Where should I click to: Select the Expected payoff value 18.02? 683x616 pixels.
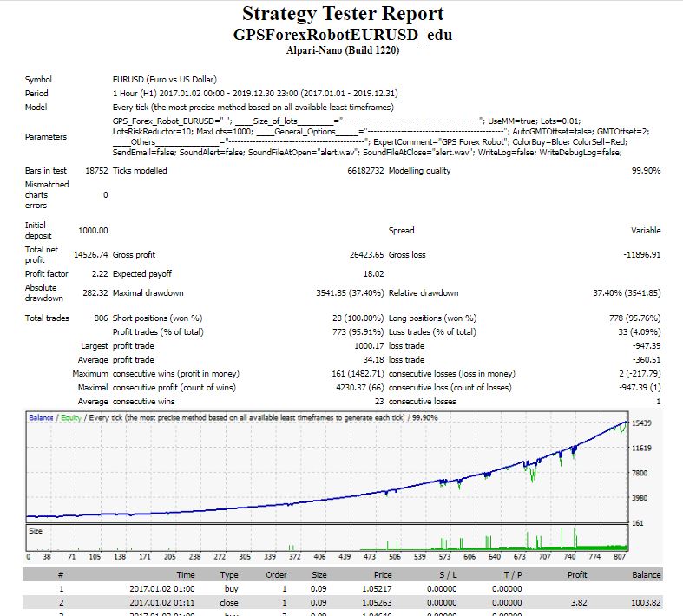373,274
